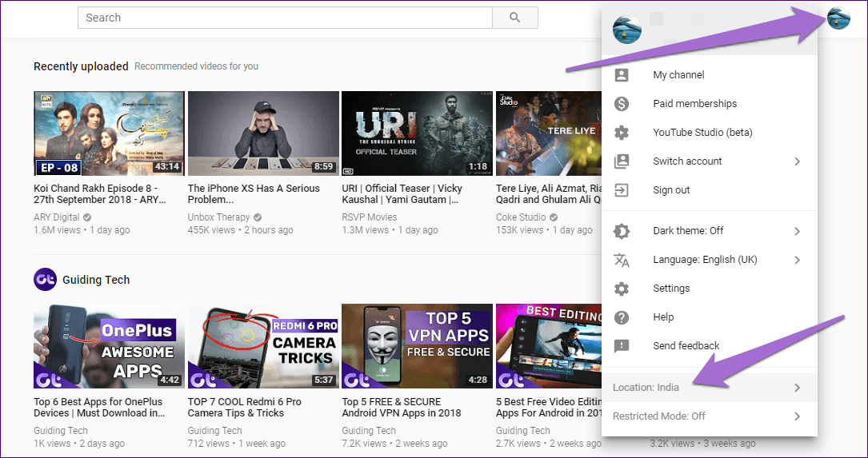868x458 pixels.
Task: Click the Settings gear icon
Action: tap(622, 289)
